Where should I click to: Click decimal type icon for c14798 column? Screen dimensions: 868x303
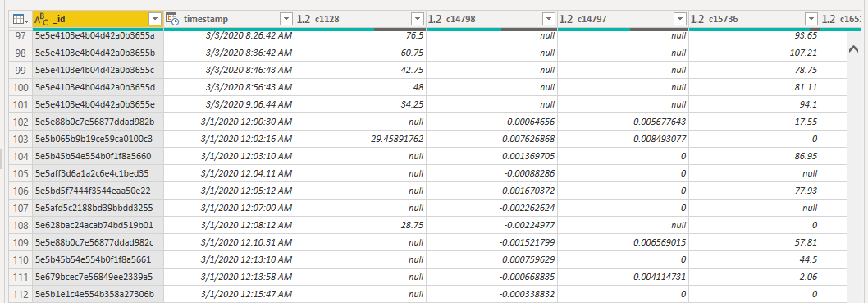tap(435, 20)
